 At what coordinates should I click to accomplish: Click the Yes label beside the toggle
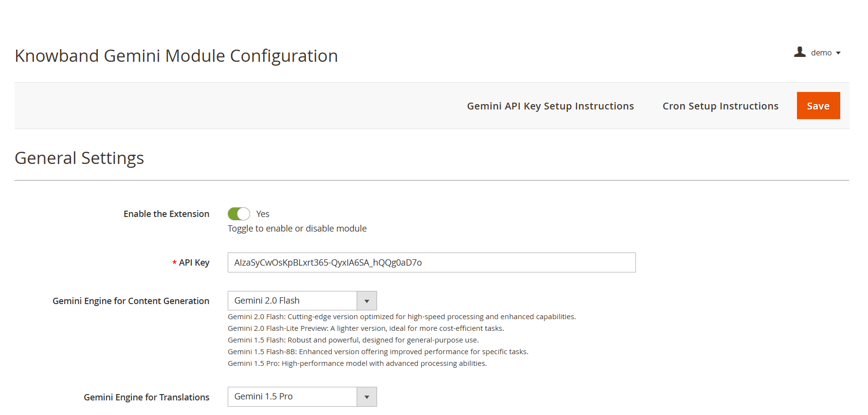point(263,214)
